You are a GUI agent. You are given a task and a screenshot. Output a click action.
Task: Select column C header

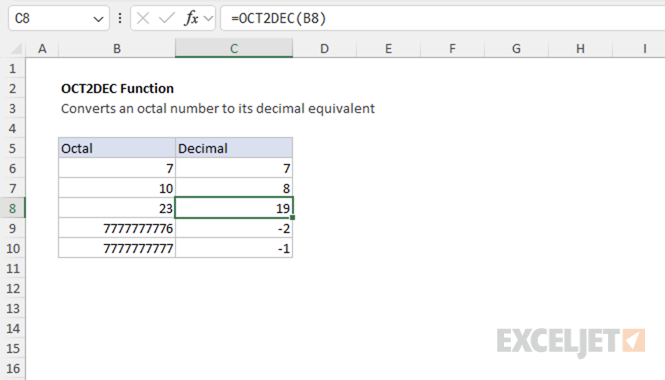click(x=234, y=49)
